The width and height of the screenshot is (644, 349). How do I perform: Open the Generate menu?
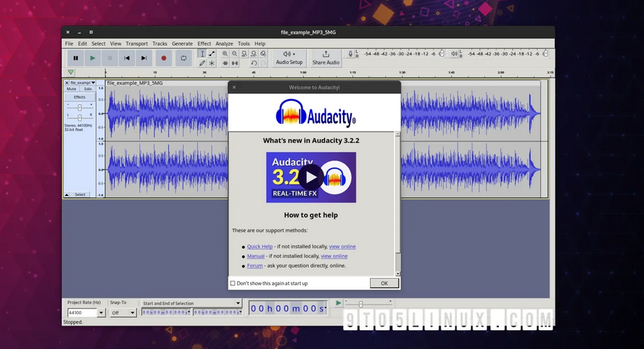point(182,44)
